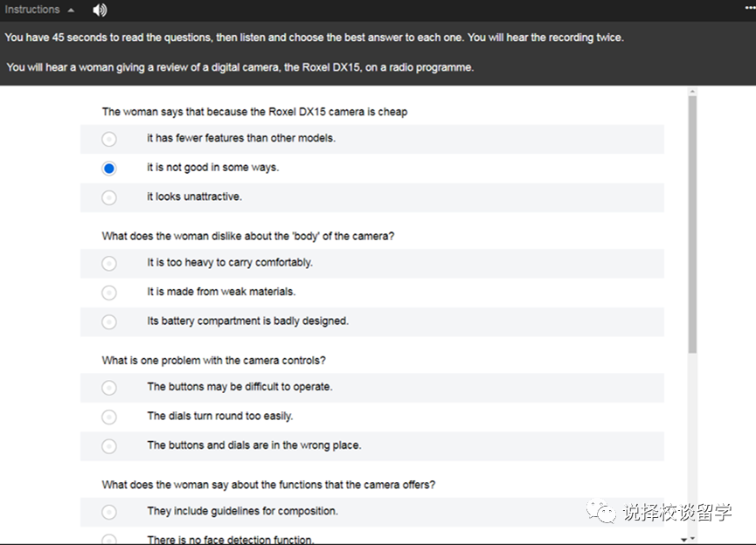Select 'it looks unattractive' option

coord(109,197)
